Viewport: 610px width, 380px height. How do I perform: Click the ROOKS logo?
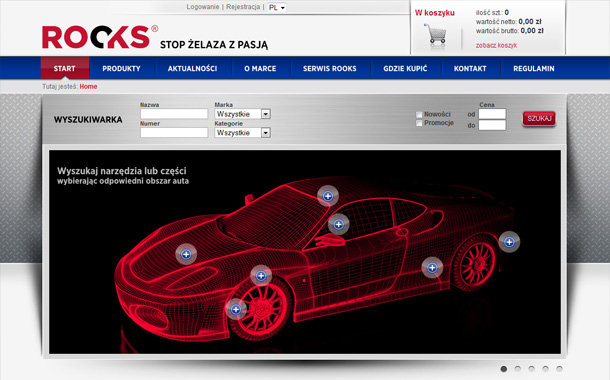click(100, 37)
